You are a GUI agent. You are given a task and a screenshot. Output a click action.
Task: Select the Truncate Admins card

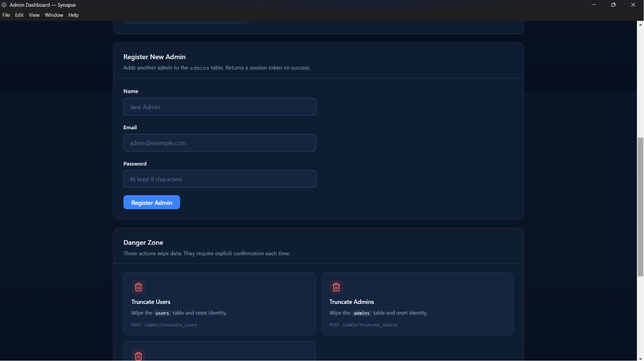[417, 303]
